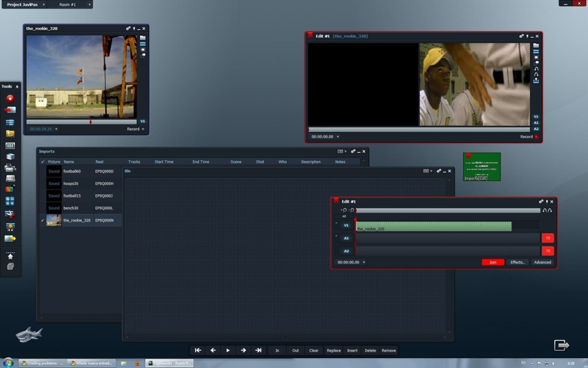Screen dimensions: 588x368
Task: Click the Reel column header in Imports
Action: [99, 161]
